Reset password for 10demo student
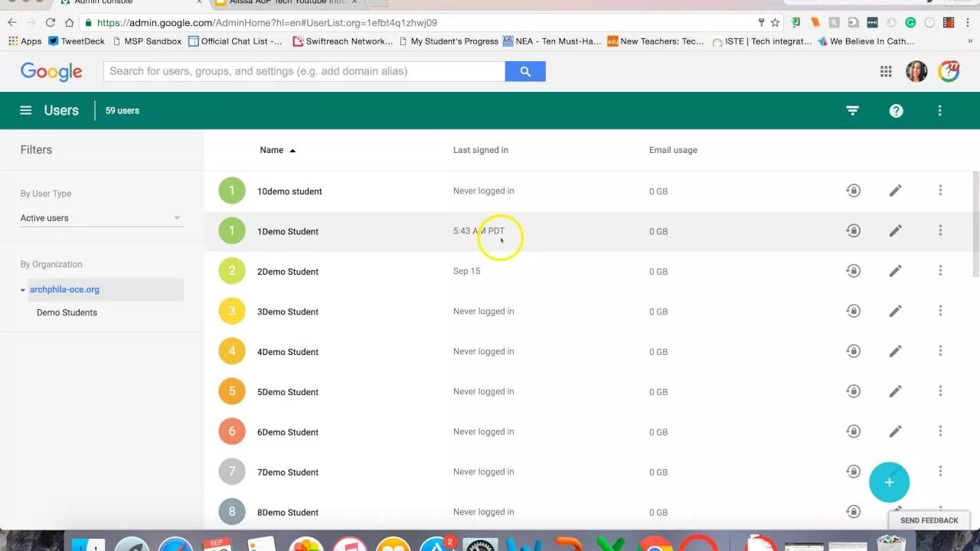 (x=853, y=191)
